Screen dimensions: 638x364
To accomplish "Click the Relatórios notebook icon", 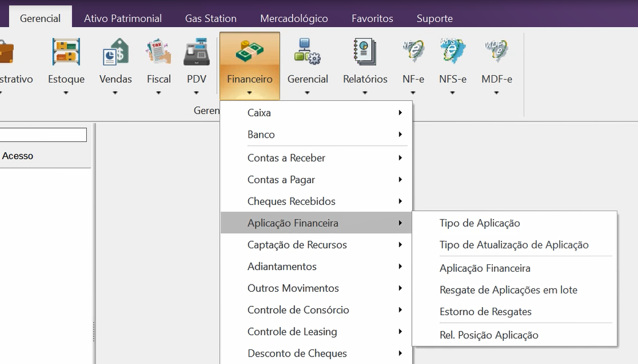I will coord(365,52).
